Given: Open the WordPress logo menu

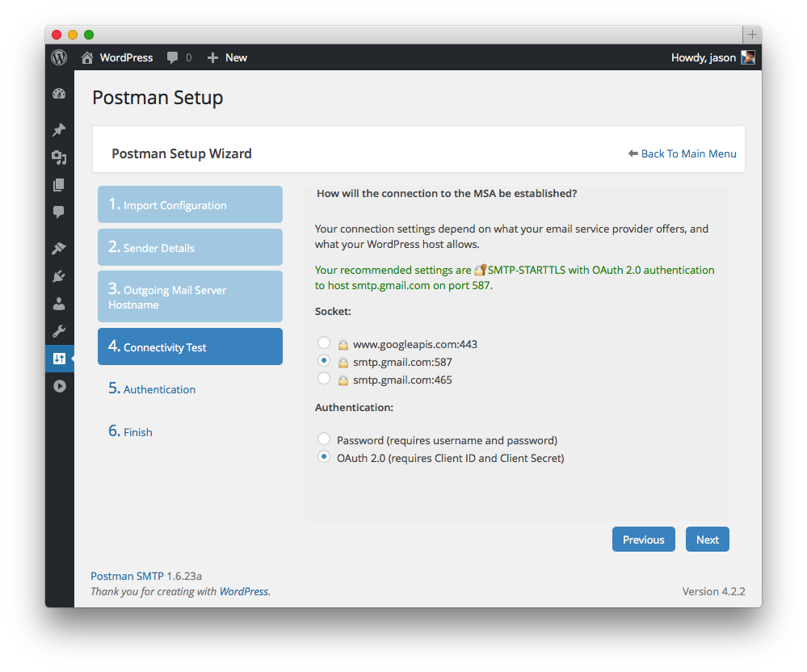Looking at the screenshot, I should pos(59,57).
